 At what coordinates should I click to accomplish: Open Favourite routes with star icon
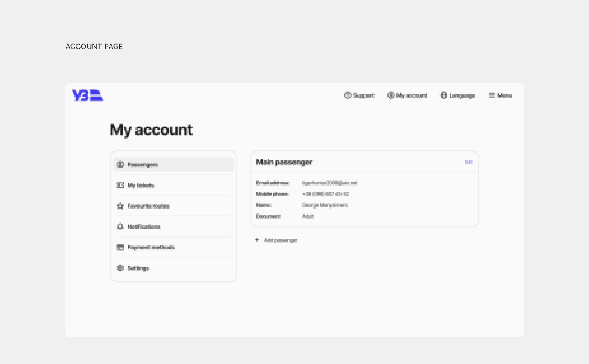tap(148, 206)
